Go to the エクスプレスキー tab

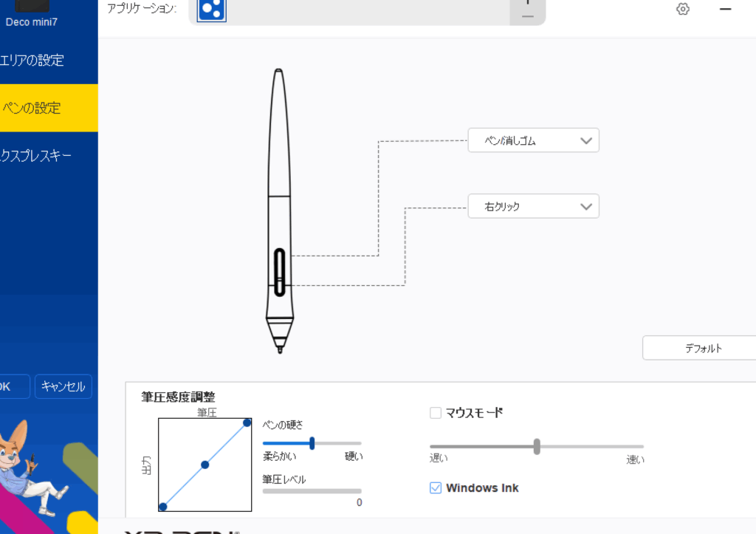[49, 155]
